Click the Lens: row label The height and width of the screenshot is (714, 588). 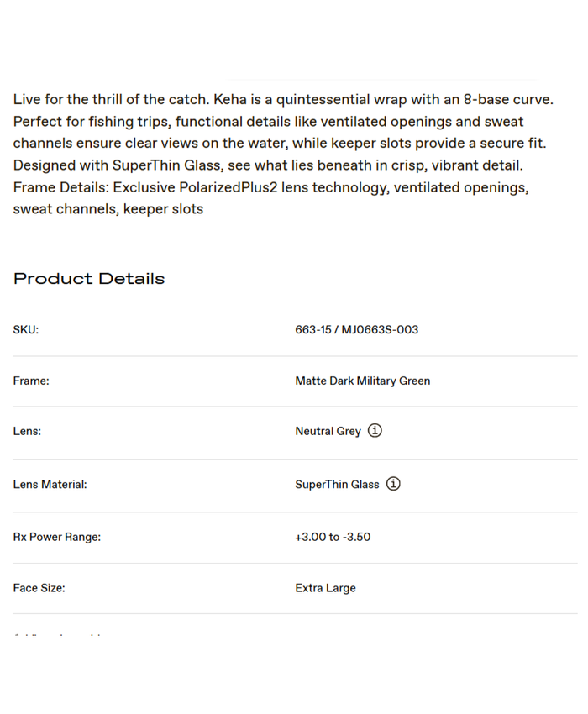(27, 431)
